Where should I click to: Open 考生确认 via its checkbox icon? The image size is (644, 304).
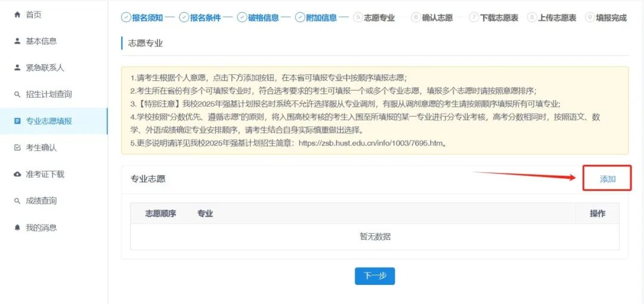coord(17,148)
